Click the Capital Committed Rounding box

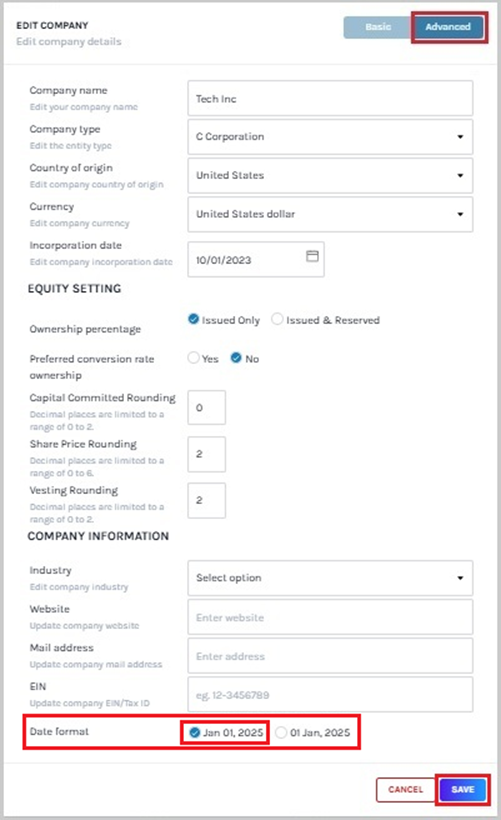tap(207, 407)
